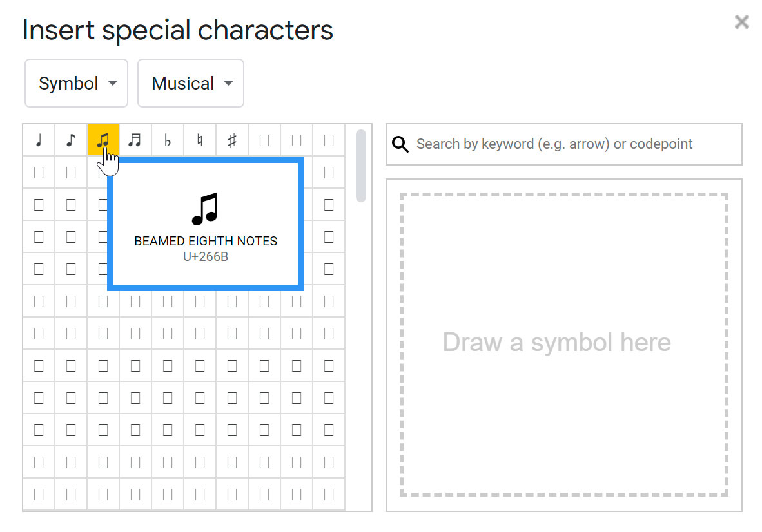The image size is (762, 532).
Task: Open the Musical subcategory dropdown
Action: [190, 82]
